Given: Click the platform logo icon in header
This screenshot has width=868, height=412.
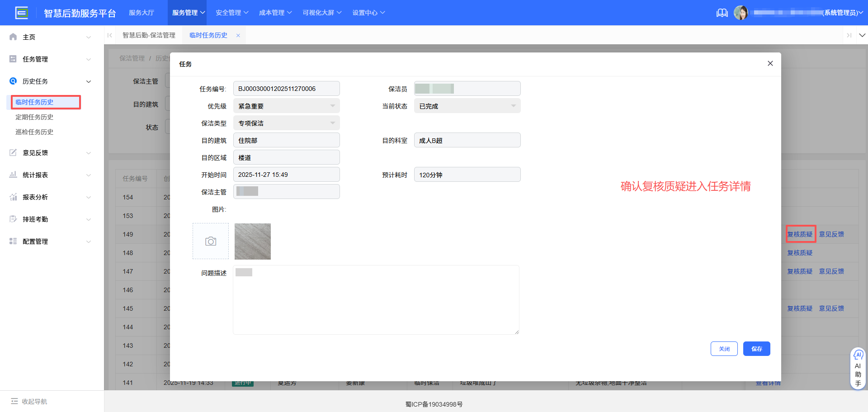Looking at the screenshot, I should [21, 13].
